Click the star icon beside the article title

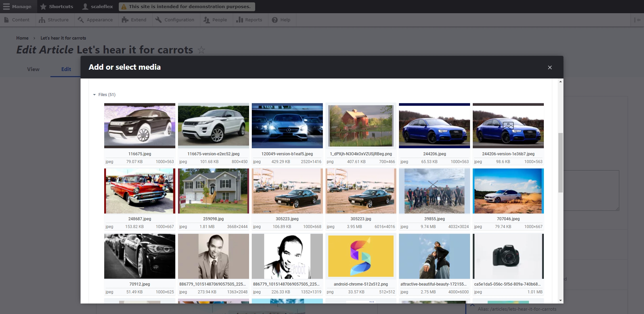(x=201, y=50)
